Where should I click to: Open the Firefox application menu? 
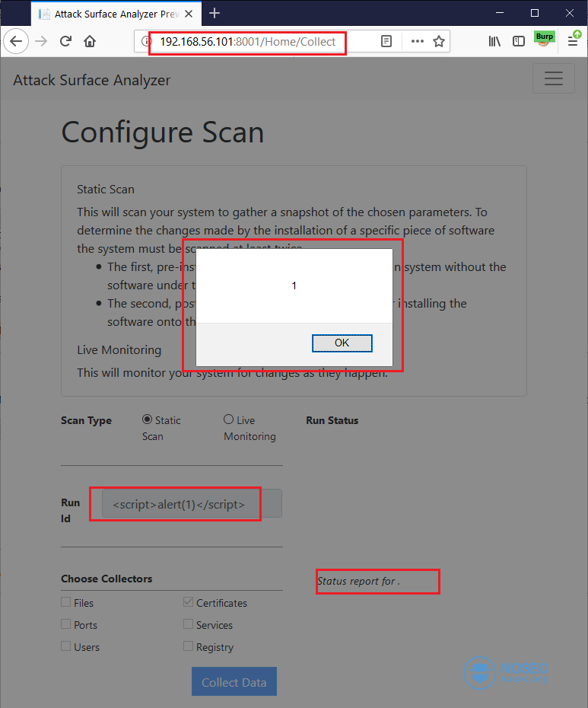coord(573,40)
